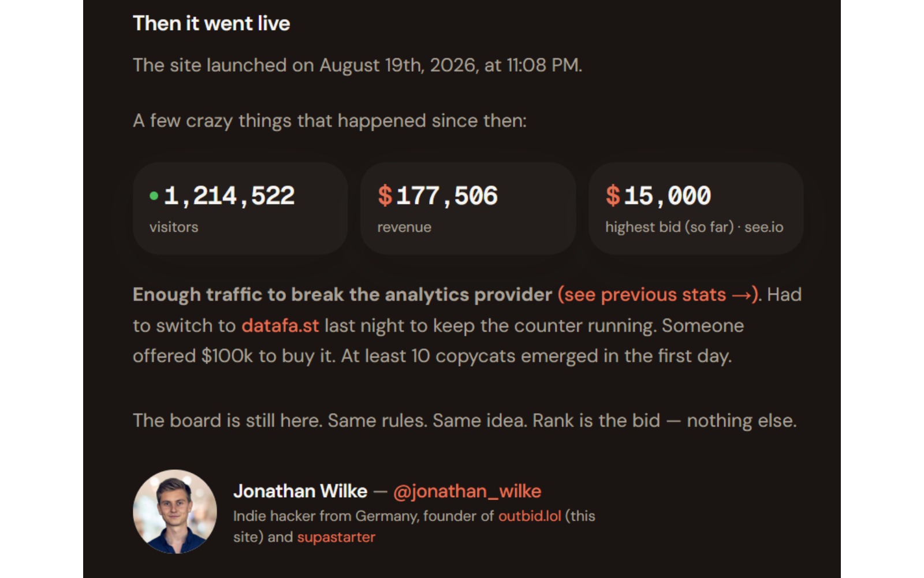Visit the datafa.st link
The width and height of the screenshot is (924, 578).
click(280, 325)
